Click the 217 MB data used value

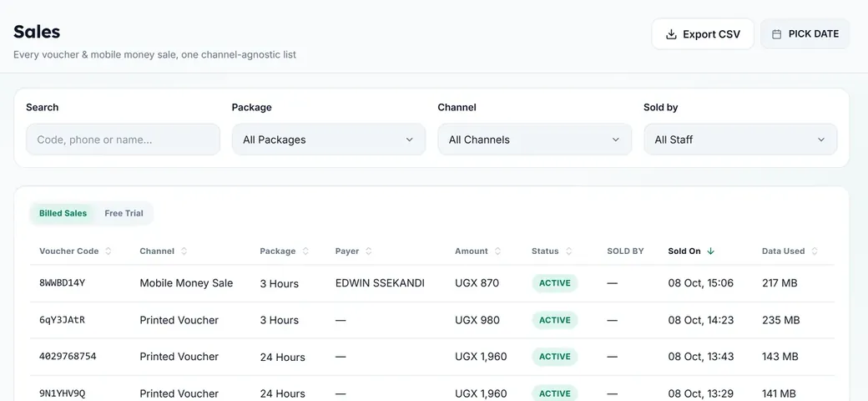(x=780, y=283)
